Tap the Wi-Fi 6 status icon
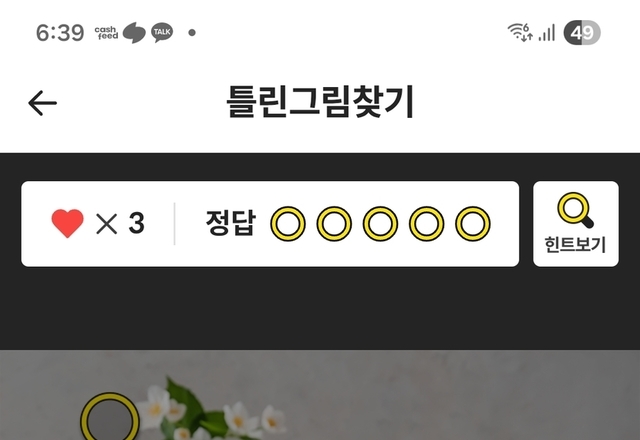The image size is (640, 440). pos(520,32)
